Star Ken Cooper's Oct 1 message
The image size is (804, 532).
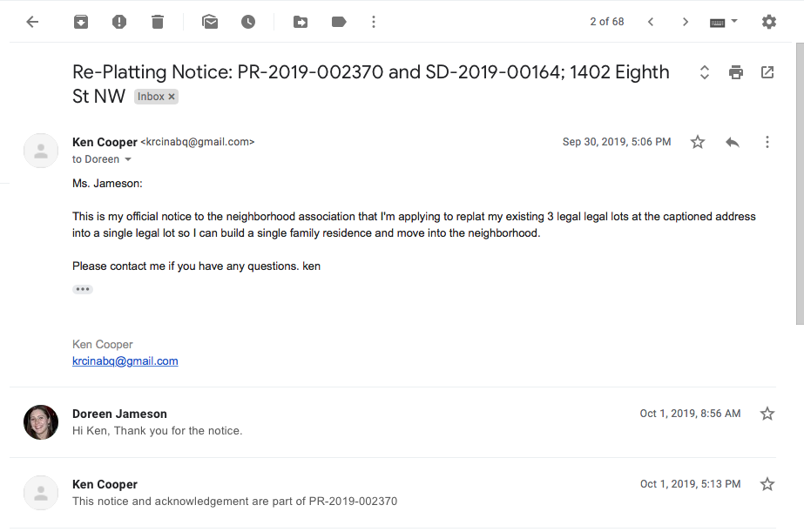[767, 484]
